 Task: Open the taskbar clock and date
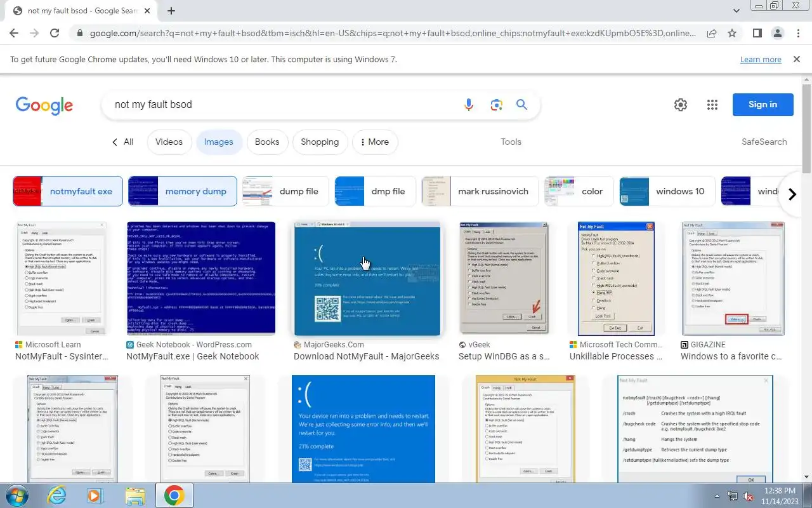pos(780,495)
